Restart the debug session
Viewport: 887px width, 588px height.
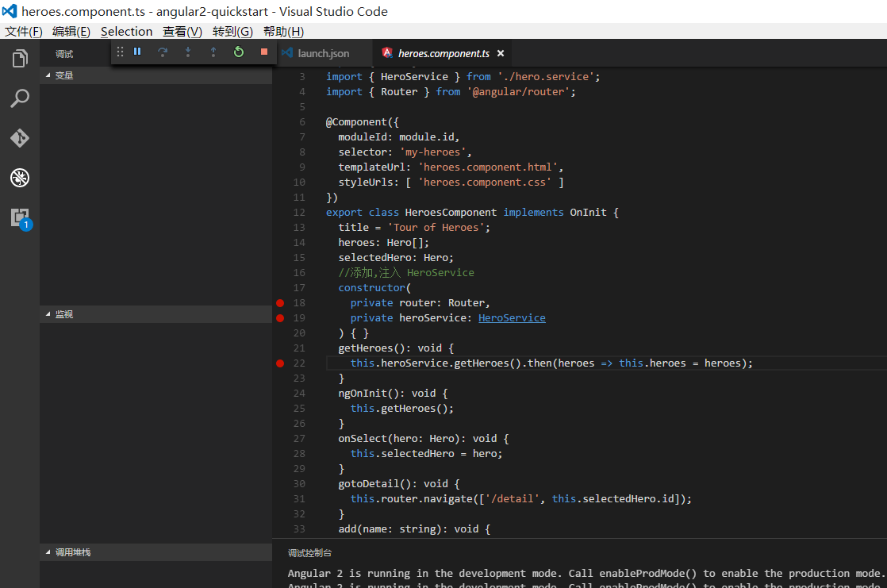[239, 52]
